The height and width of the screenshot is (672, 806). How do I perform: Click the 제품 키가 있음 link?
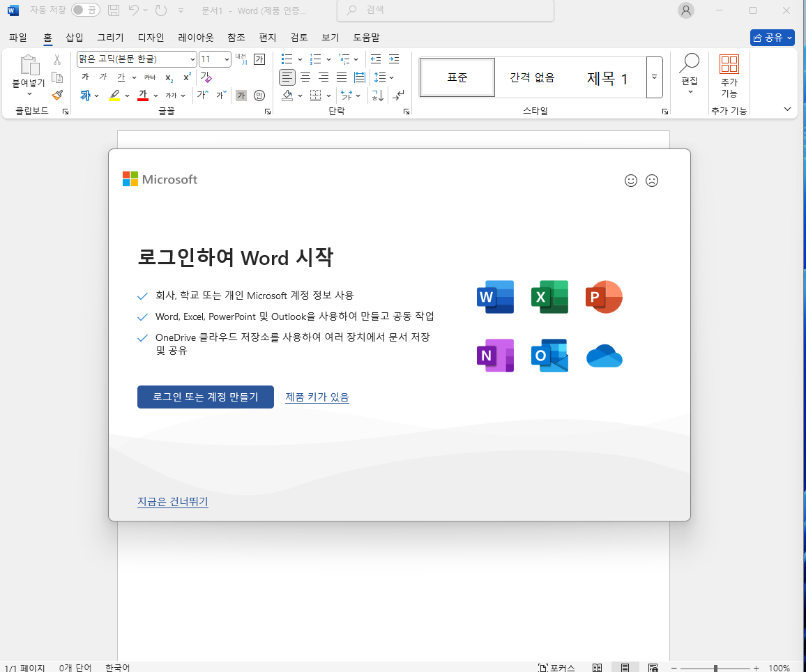tap(317, 397)
